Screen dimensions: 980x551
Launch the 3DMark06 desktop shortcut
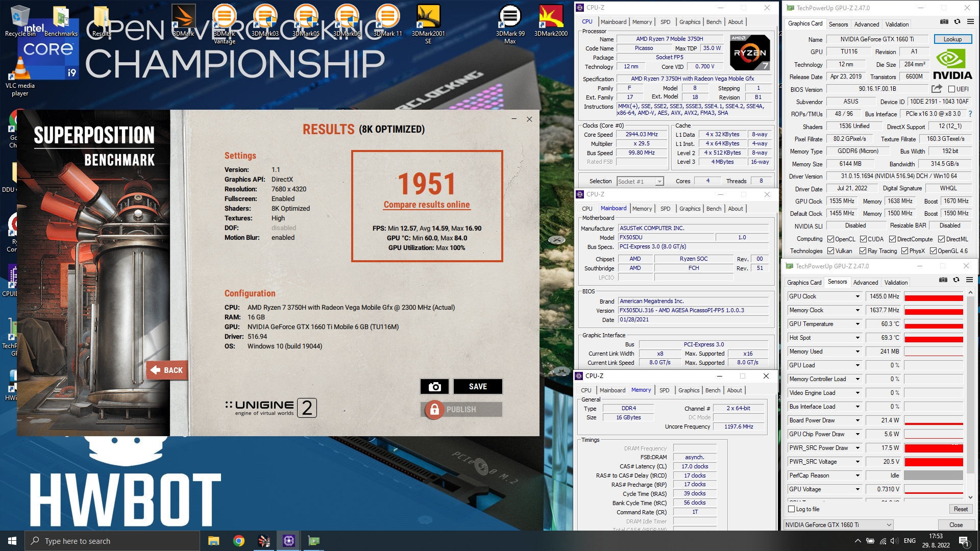pos(347,20)
